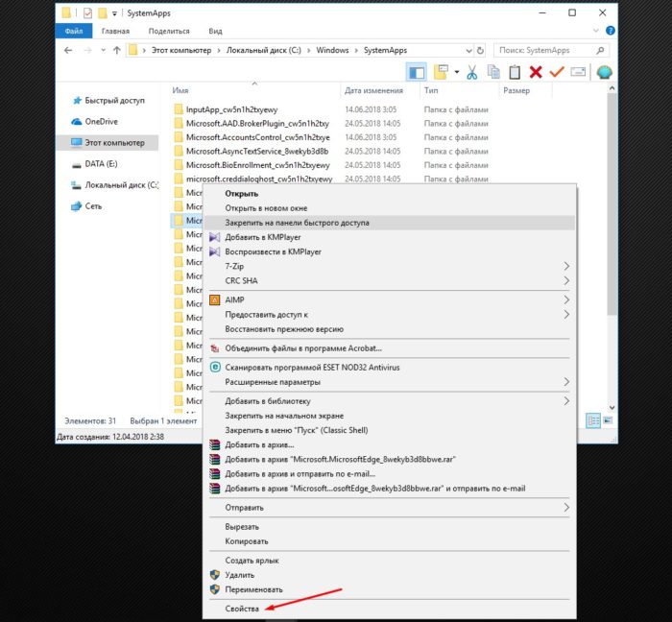
Task: Switch to the Вид tab
Action: [215, 31]
